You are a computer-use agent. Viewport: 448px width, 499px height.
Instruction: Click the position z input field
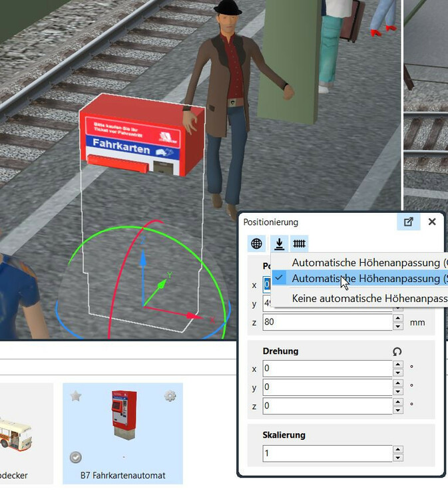328,322
